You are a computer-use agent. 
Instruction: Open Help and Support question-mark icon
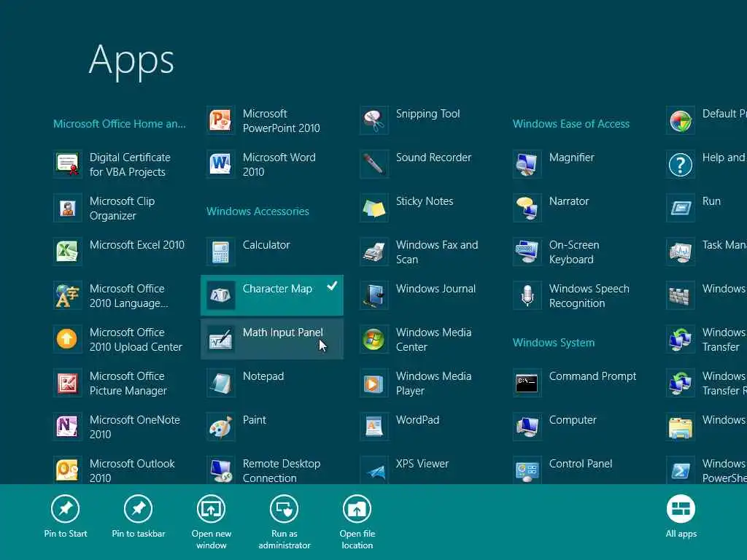(x=681, y=164)
